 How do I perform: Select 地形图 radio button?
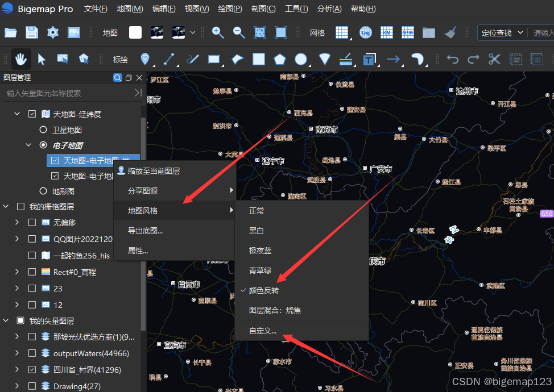43,191
